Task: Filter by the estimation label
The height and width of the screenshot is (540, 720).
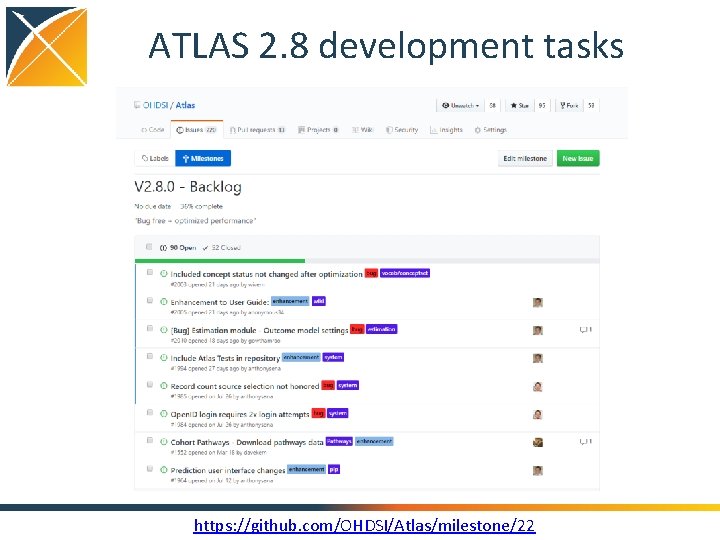Action: 381,329
